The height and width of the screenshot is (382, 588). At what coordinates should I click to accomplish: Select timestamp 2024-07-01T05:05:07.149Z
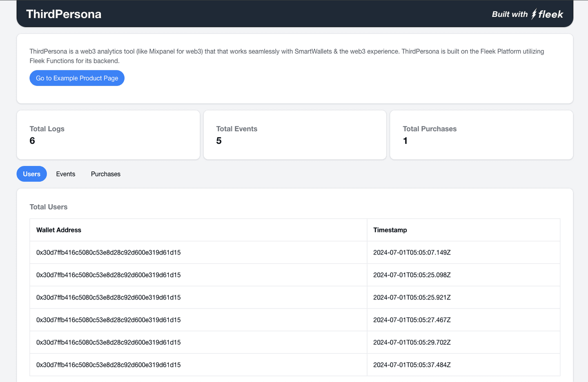(x=412, y=252)
